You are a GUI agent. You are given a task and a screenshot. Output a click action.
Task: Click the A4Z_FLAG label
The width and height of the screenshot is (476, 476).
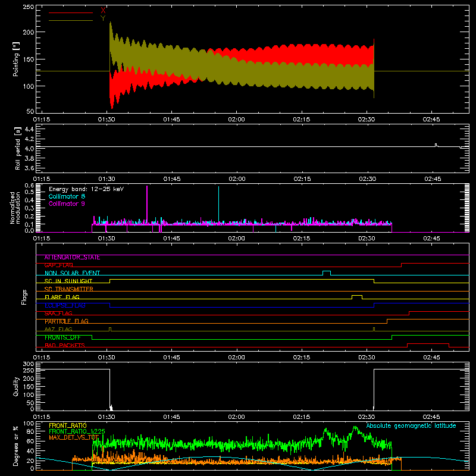click(58, 330)
